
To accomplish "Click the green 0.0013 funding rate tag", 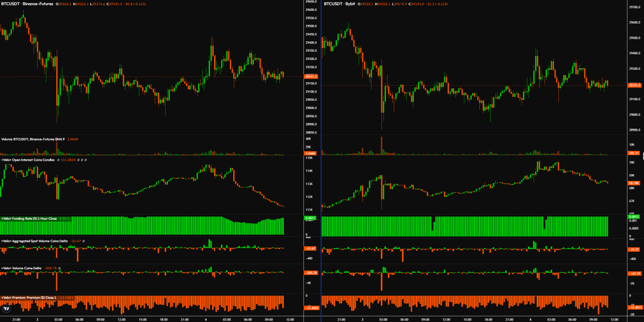I will point(635,217).
